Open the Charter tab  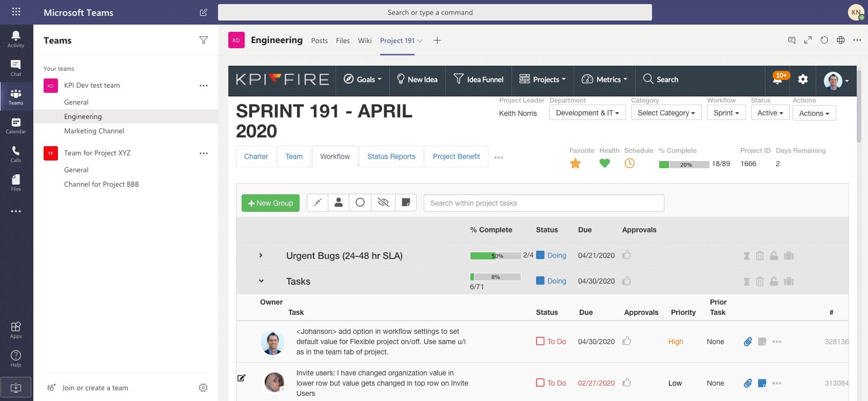pos(256,156)
